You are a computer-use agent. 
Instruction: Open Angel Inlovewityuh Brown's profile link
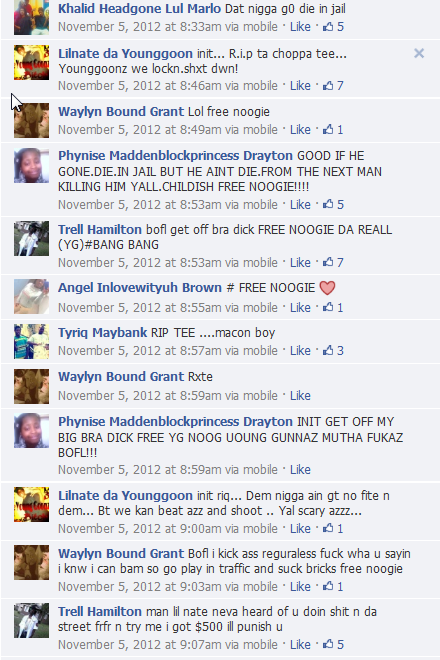[140, 287]
